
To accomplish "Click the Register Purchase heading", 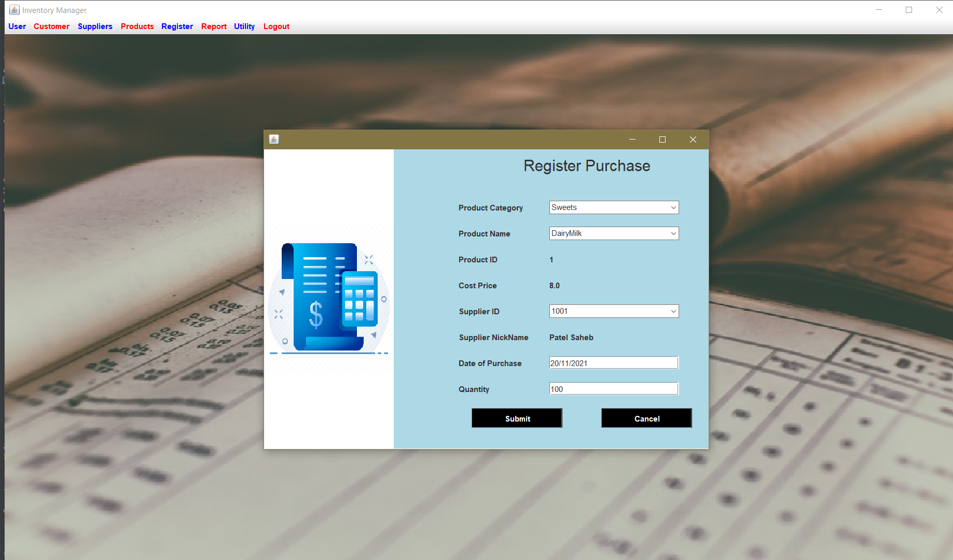I will point(587,165).
